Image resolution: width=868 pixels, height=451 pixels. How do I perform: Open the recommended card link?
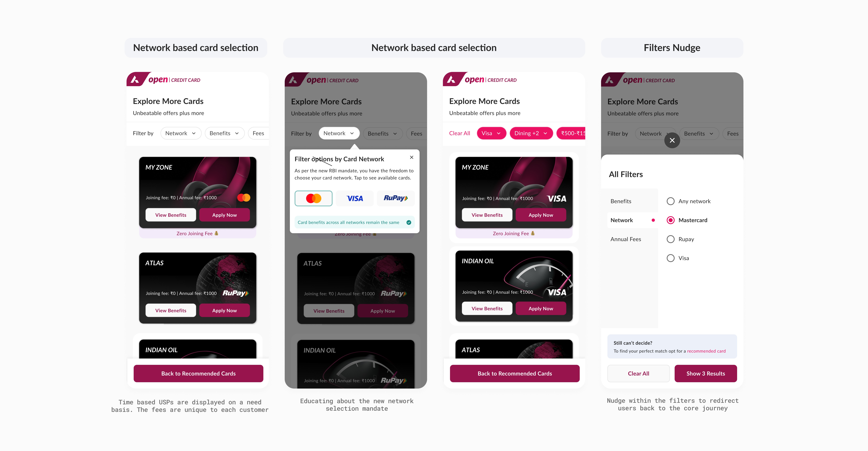706,351
